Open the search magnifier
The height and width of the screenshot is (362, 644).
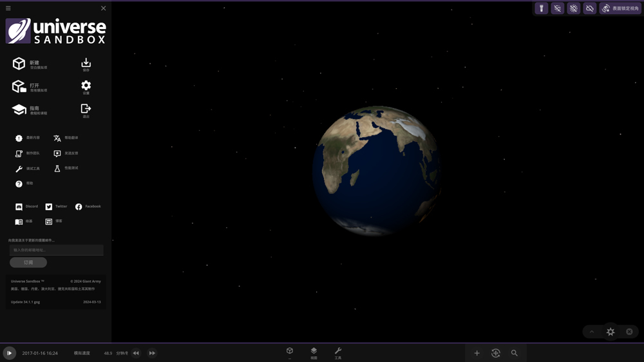pos(514,353)
